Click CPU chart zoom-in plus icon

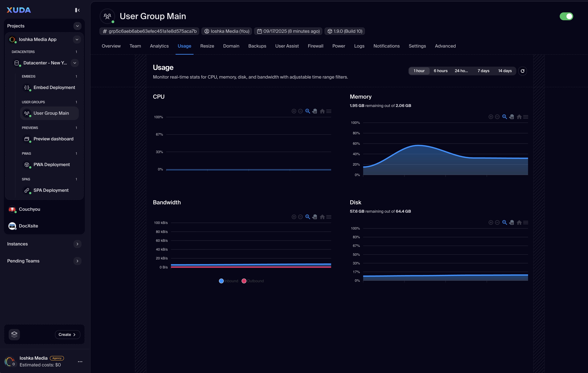click(294, 111)
